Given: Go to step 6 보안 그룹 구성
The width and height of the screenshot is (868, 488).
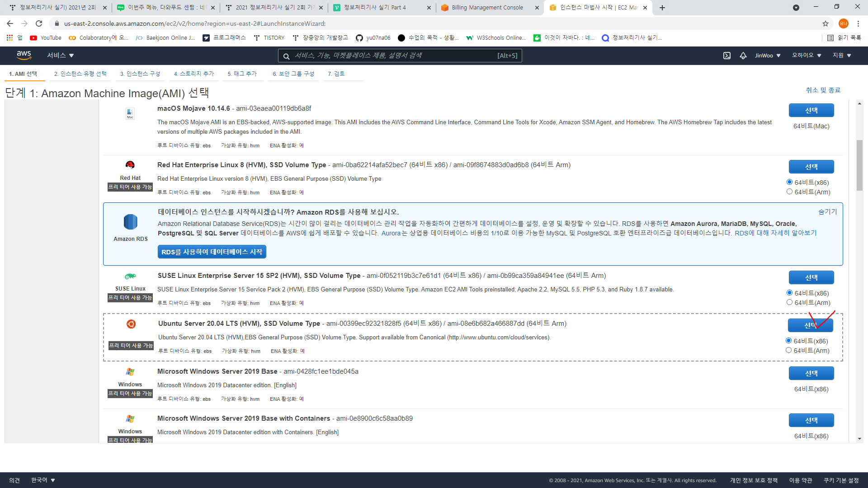Looking at the screenshot, I should 293,74.
